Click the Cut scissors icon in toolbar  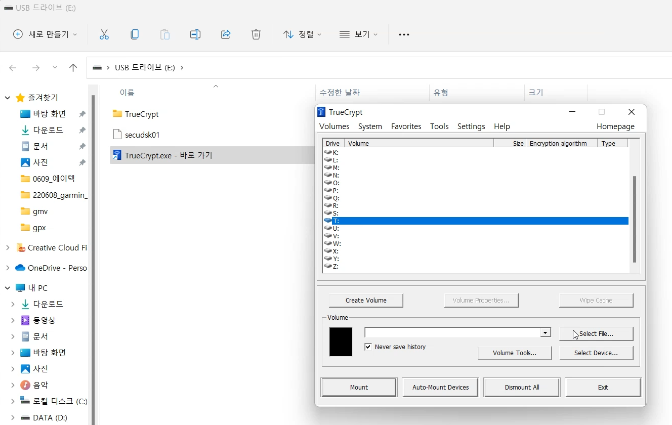tap(104, 34)
